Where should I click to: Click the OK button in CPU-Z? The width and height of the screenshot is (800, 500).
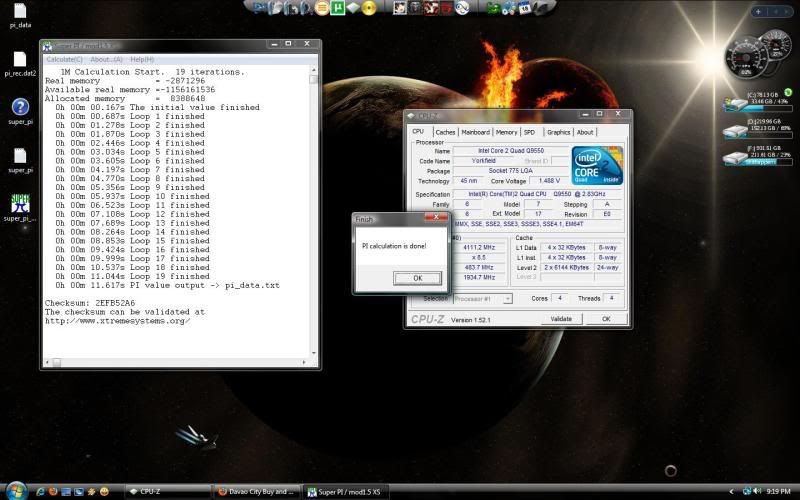point(606,319)
